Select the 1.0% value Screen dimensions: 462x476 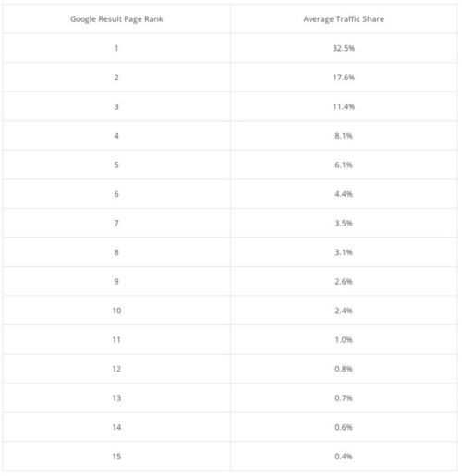pyautogui.click(x=344, y=340)
